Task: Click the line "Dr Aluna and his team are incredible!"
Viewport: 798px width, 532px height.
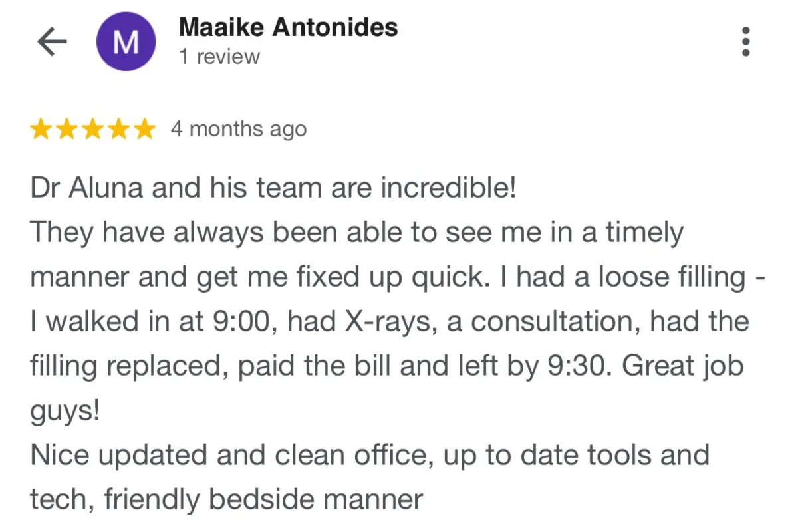Action: [273, 189]
